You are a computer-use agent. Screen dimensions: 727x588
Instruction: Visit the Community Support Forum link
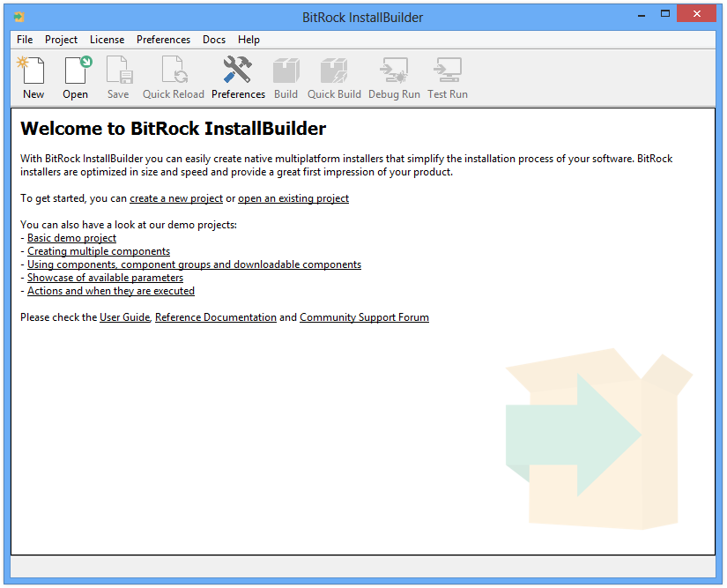coord(364,317)
